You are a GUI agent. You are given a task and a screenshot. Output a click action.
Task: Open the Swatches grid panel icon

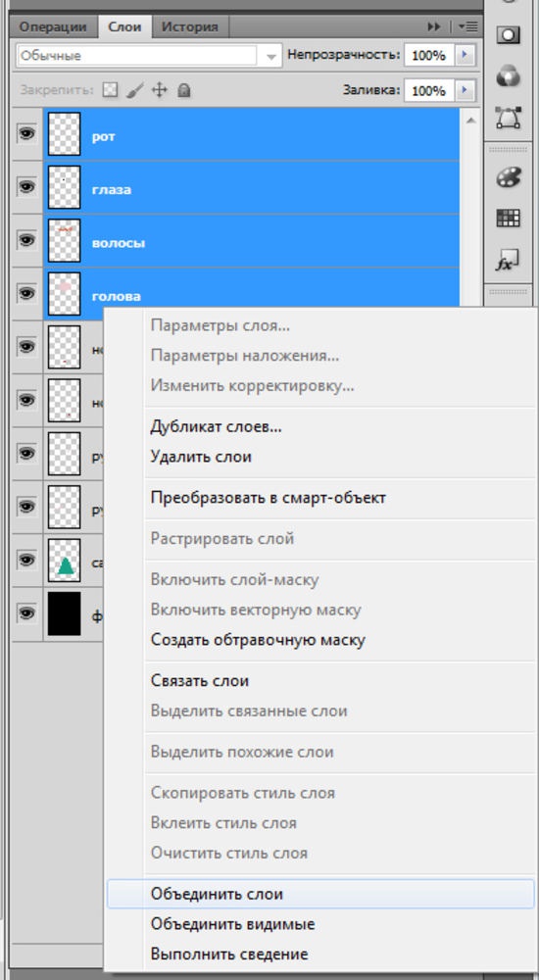509,219
